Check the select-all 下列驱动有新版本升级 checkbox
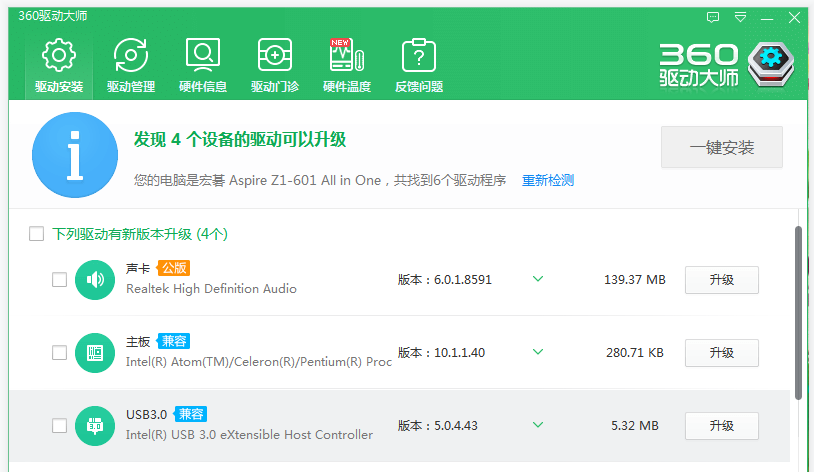The width and height of the screenshot is (814, 472). 37,234
